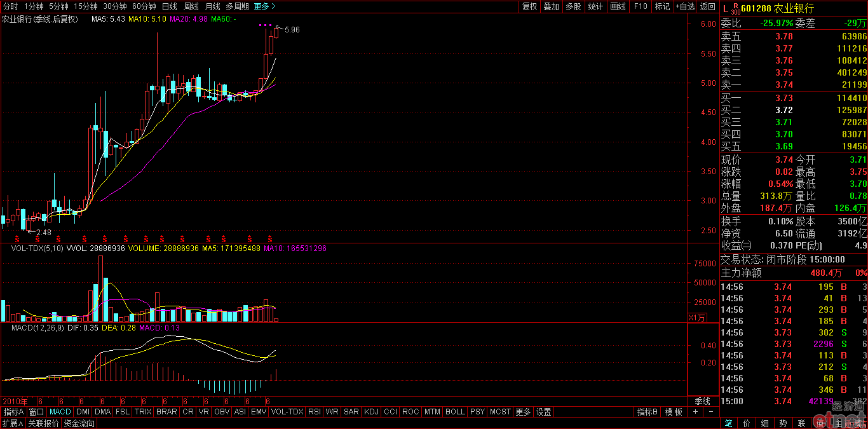The height and width of the screenshot is (429, 868).
Task: Select the WR indicator tab
Action: 332,412
